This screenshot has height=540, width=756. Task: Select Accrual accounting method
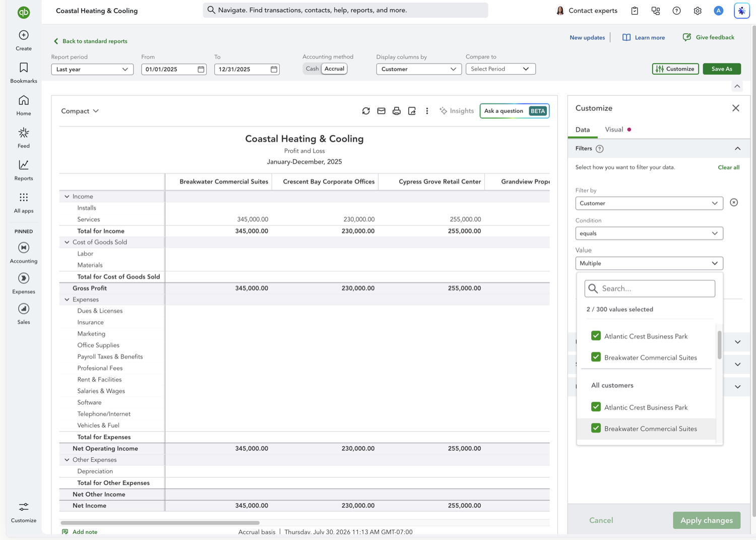334,69
